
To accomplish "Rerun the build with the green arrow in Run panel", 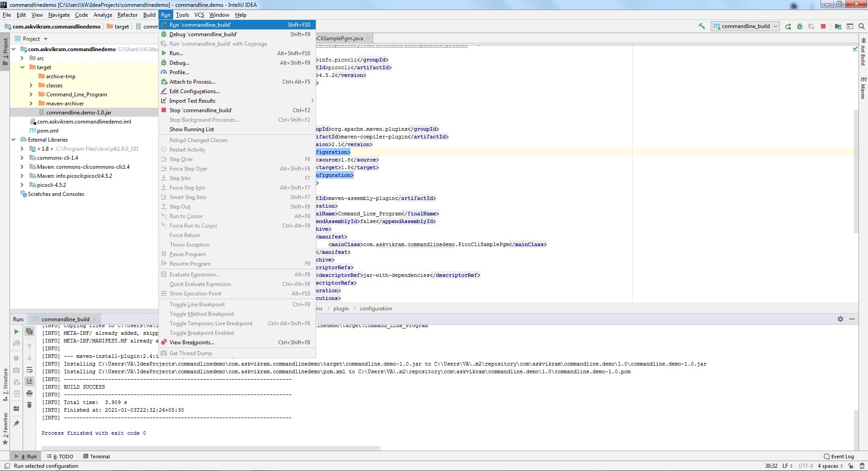I will pos(16,332).
